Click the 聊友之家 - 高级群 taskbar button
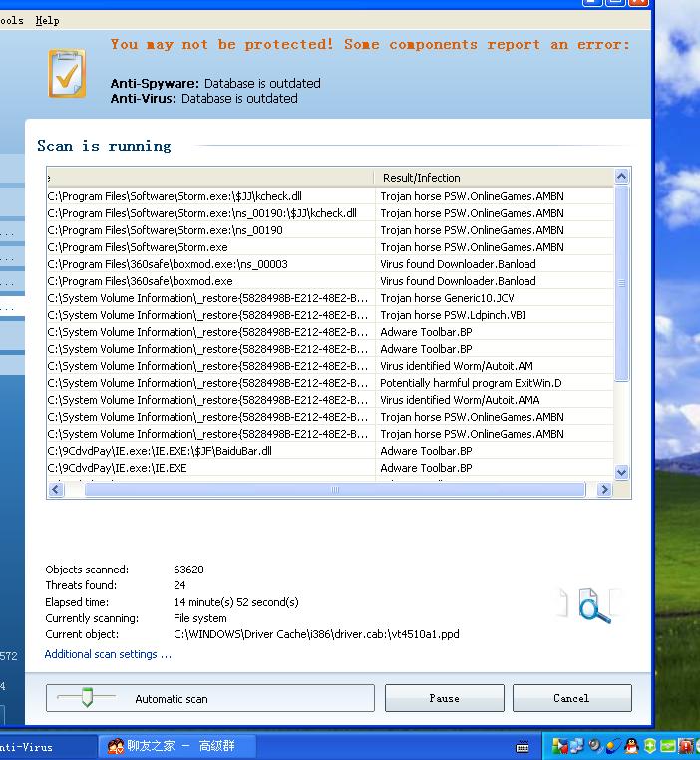The width and height of the screenshot is (700, 760). point(176,746)
